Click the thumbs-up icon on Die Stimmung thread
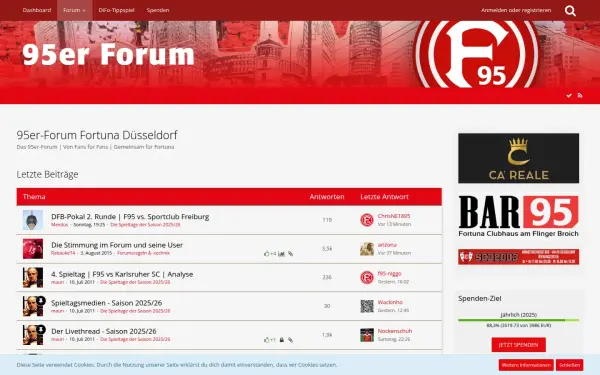 [x=267, y=253]
